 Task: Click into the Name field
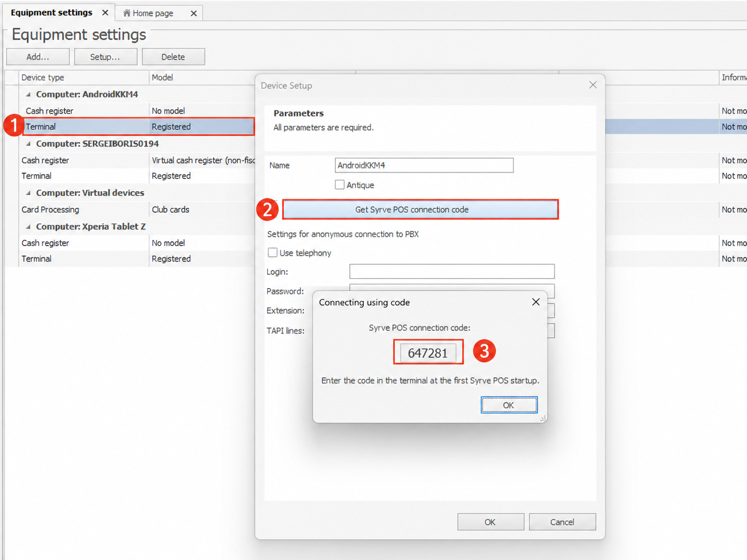point(424,165)
